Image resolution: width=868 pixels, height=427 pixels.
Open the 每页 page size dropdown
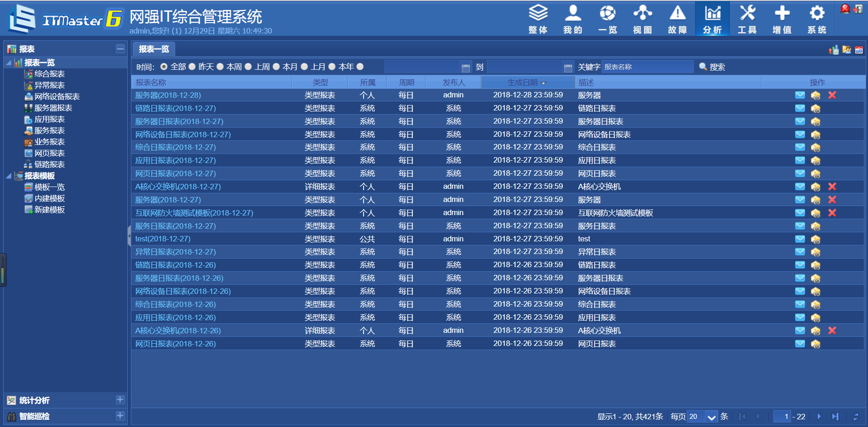(710, 416)
